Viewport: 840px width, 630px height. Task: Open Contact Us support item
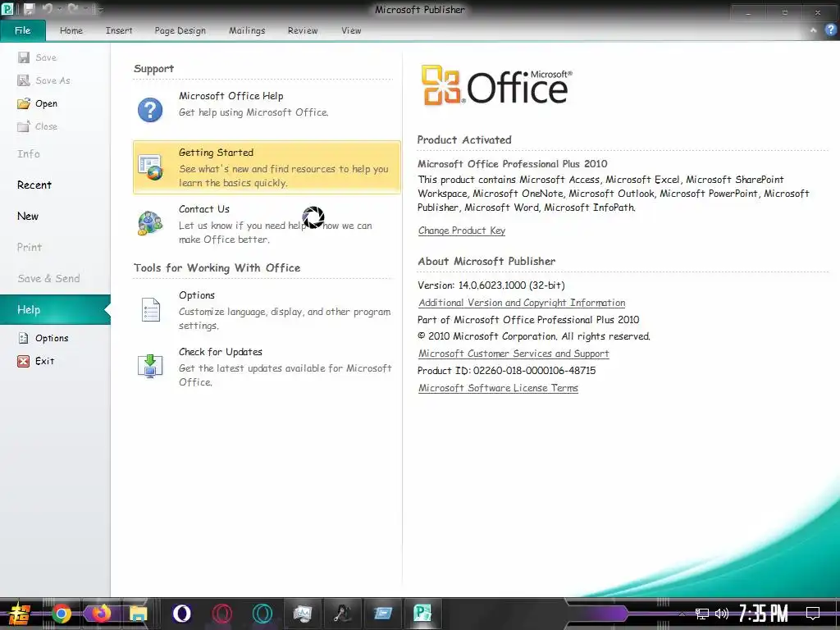[x=267, y=223]
